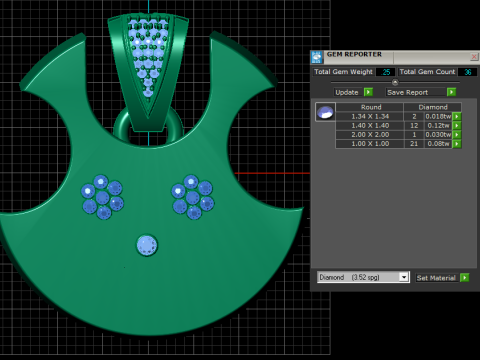Viewport: 480px width, 360px height.
Task: Select the 1.00 X 1.00 size cell
Action: (370, 144)
